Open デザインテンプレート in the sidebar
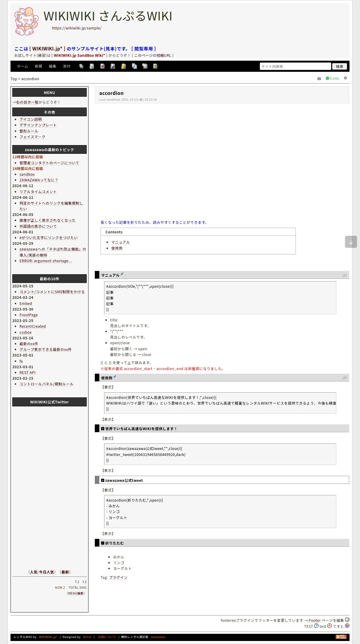The image size is (360, 644). click(x=38, y=125)
